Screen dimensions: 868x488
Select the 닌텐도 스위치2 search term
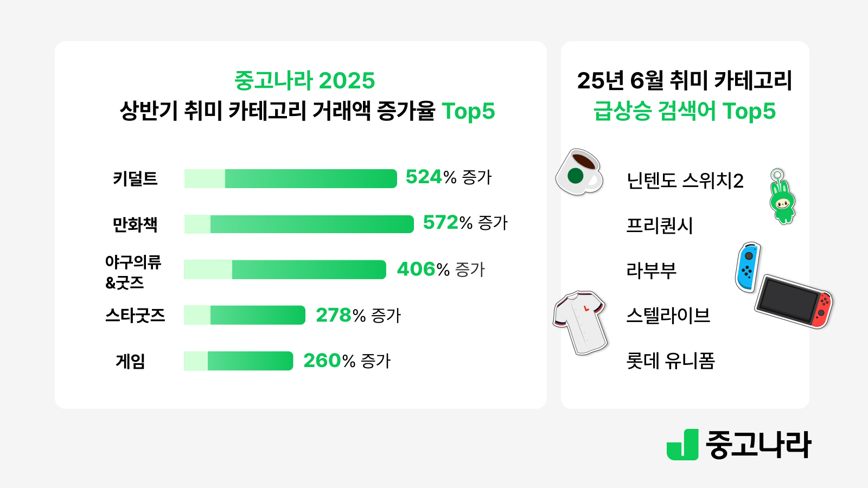(685, 181)
